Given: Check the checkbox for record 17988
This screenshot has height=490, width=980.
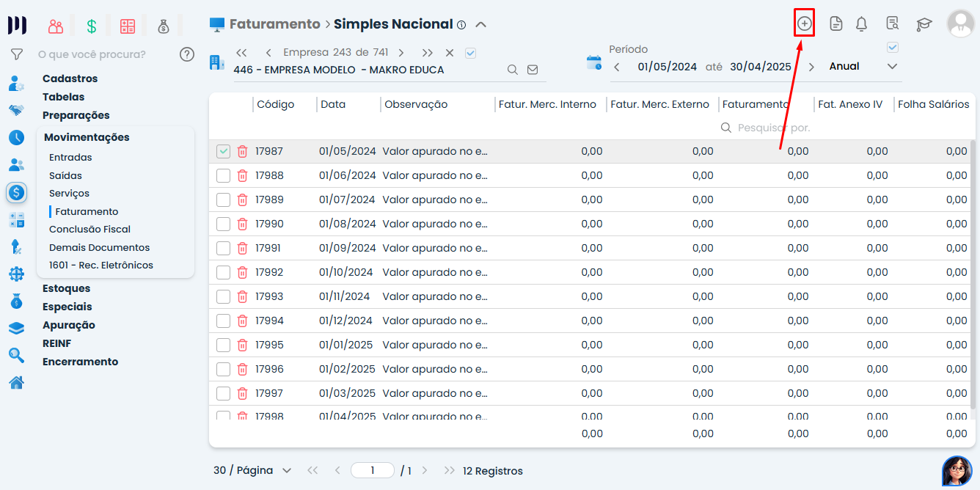Looking at the screenshot, I should [223, 175].
